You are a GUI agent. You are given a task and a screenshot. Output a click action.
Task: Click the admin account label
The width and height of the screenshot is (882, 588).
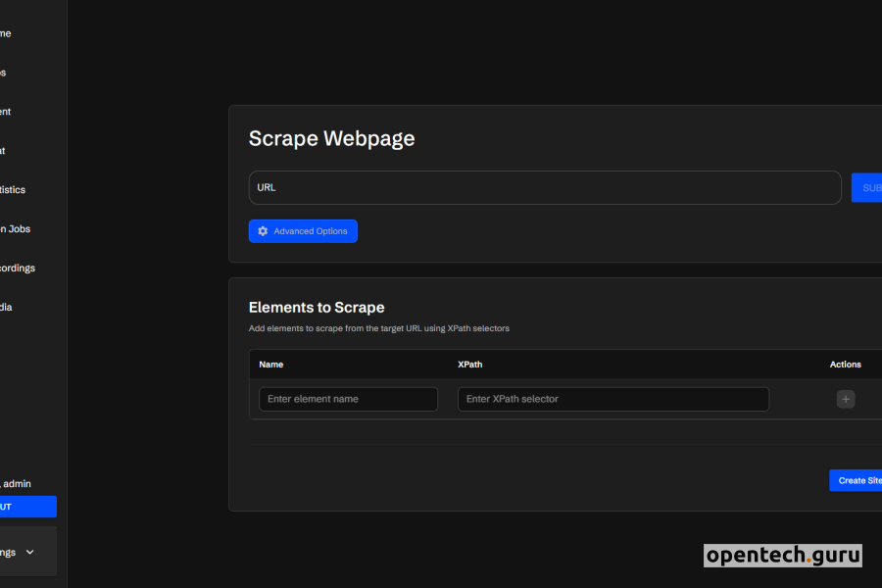point(15,483)
